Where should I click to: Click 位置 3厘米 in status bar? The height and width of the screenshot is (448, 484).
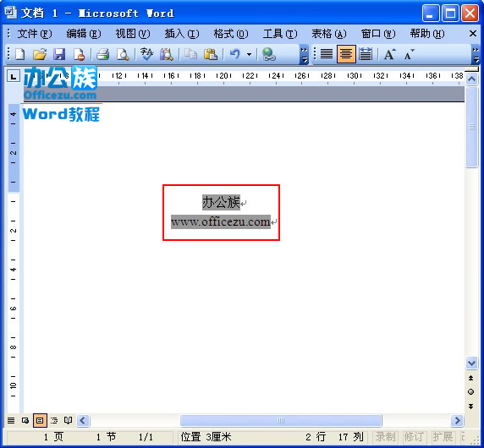[x=206, y=437]
